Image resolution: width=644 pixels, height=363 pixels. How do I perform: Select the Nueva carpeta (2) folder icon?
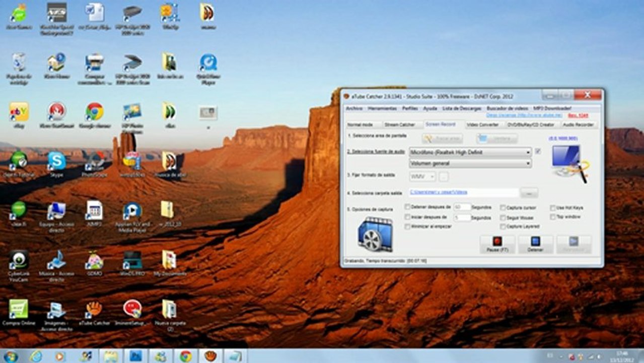tap(170, 316)
